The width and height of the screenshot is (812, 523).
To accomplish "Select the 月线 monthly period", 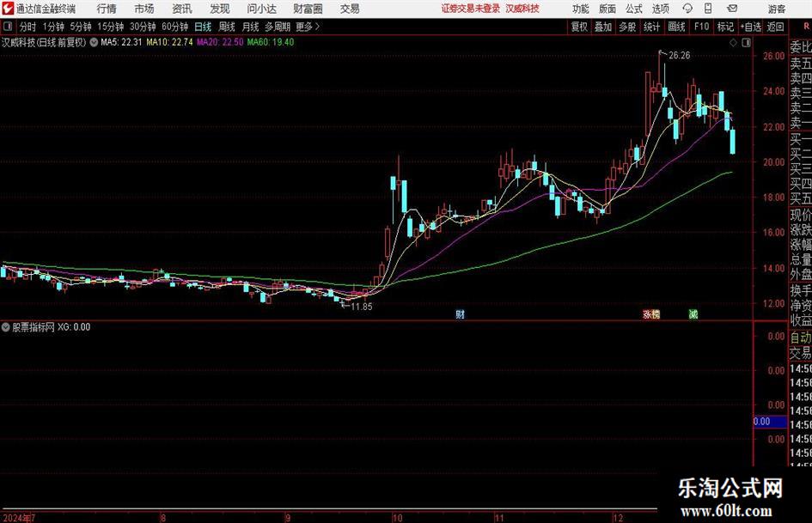I will pos(250,27).
